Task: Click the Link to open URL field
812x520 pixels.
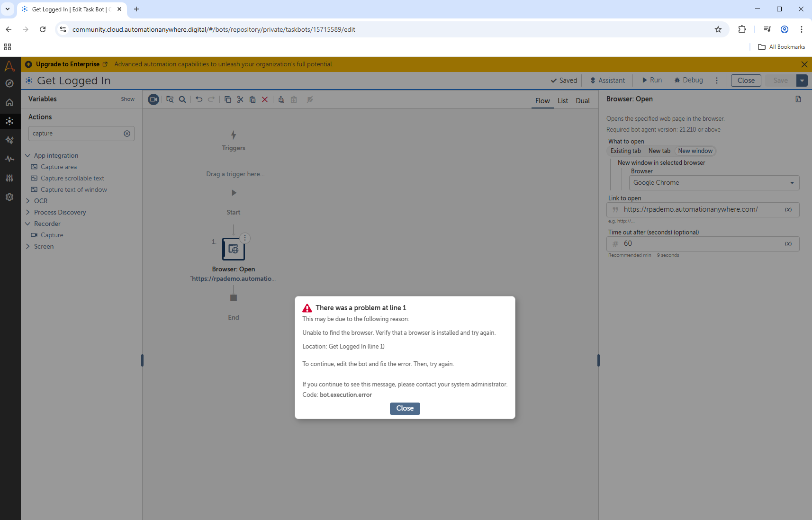Action: tap(703, 210)
